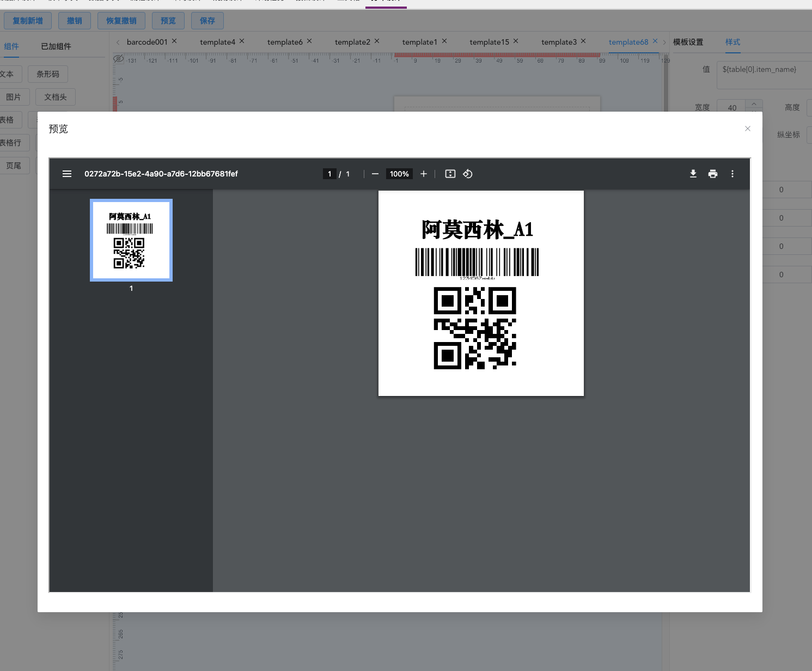Switch to the template6 tab
Screen dimensions: 812x671
[x=285, y=42]
